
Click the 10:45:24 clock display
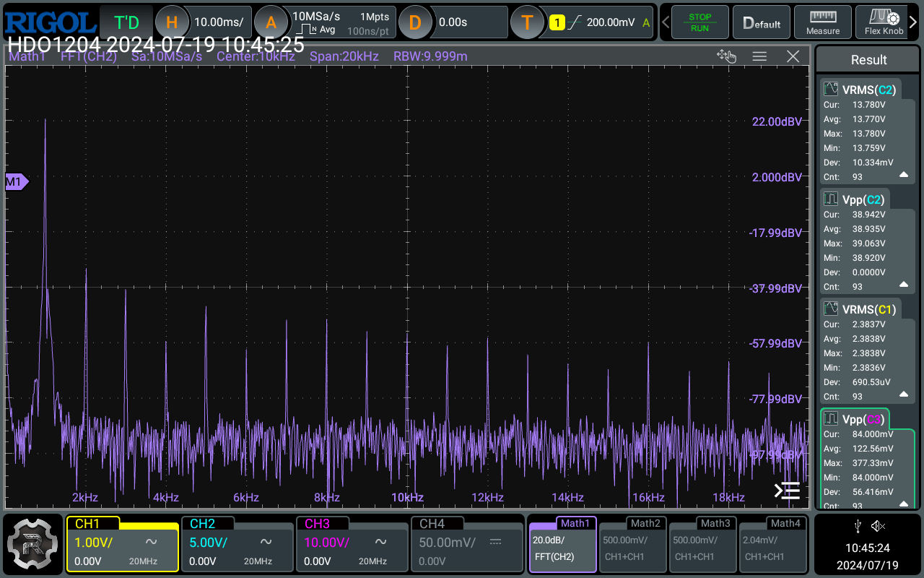pyautogui.click(x=868, y=548)
